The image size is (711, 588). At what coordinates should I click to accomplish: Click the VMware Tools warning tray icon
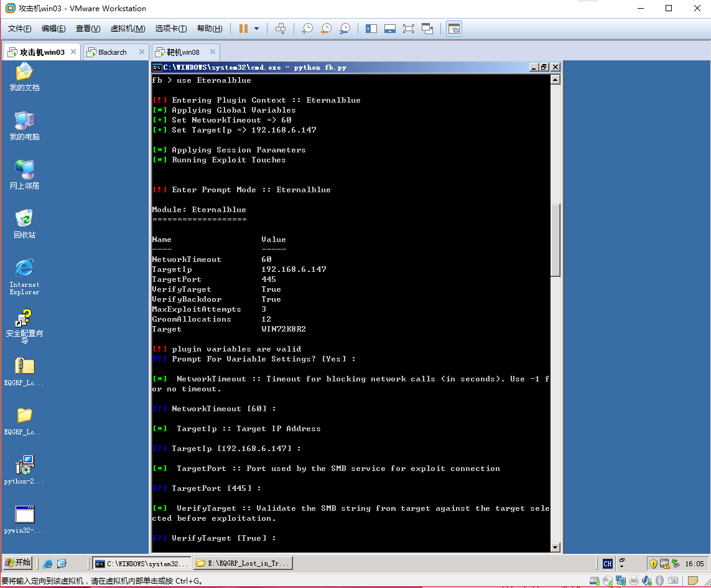pyautogui.click(x=665, y=564)
